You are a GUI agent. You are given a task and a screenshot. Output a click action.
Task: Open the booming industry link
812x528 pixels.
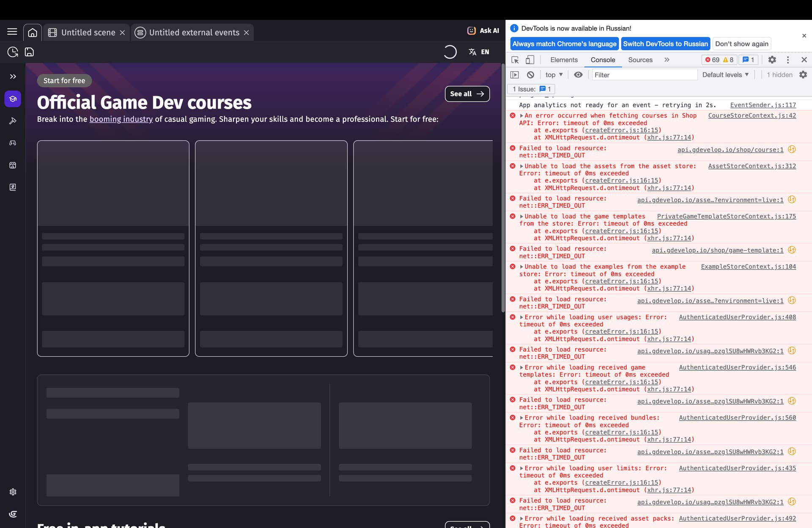tap(121, 119)
